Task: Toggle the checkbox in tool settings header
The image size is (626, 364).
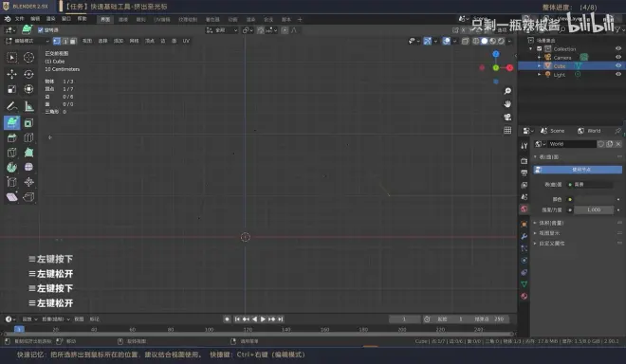Action: click(x=41, y=30)
